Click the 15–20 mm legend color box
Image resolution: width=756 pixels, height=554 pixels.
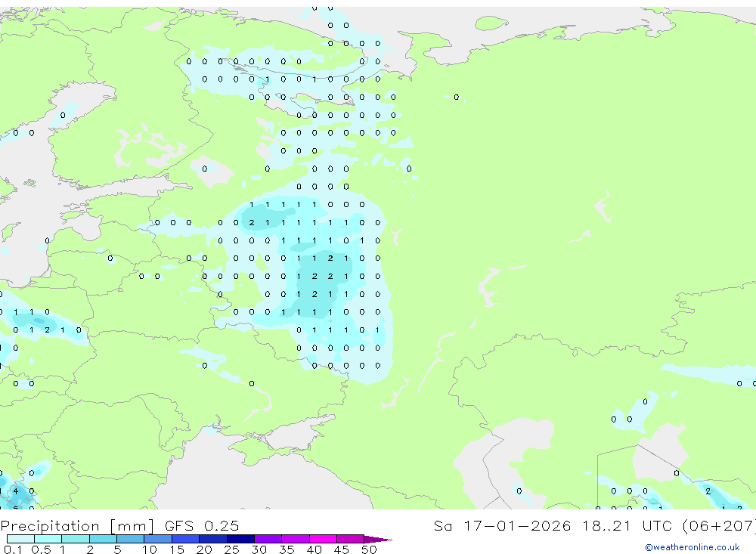point(185,540)
